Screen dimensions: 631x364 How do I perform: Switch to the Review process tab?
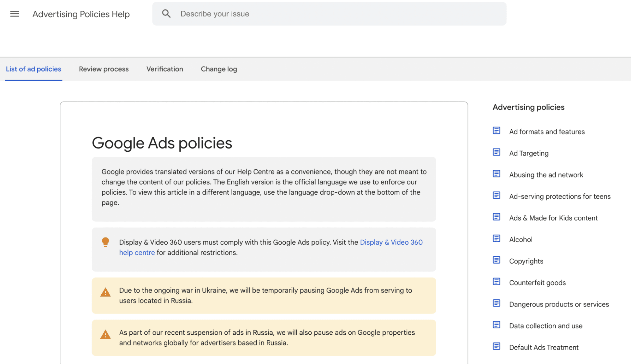coord(104,69)
